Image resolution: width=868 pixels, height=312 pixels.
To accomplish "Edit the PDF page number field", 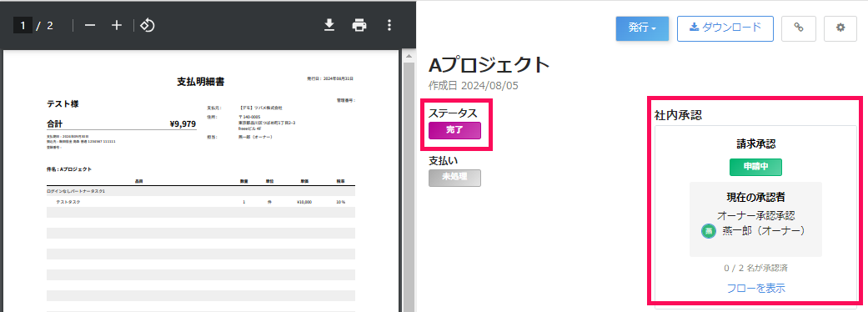I will [23, 26].
